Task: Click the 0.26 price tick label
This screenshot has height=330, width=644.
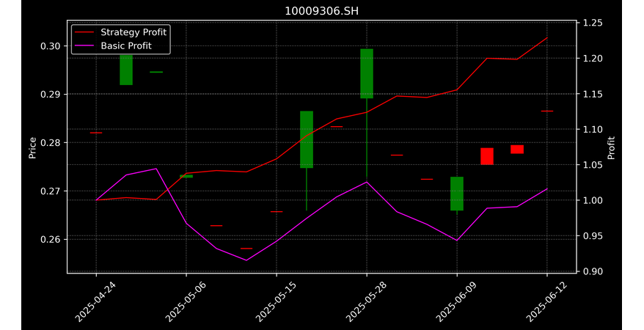Action: 50,239
